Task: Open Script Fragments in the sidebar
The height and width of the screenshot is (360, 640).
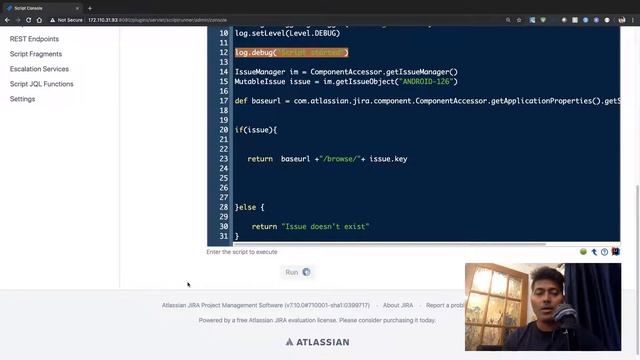Action: tap(36, 54)
